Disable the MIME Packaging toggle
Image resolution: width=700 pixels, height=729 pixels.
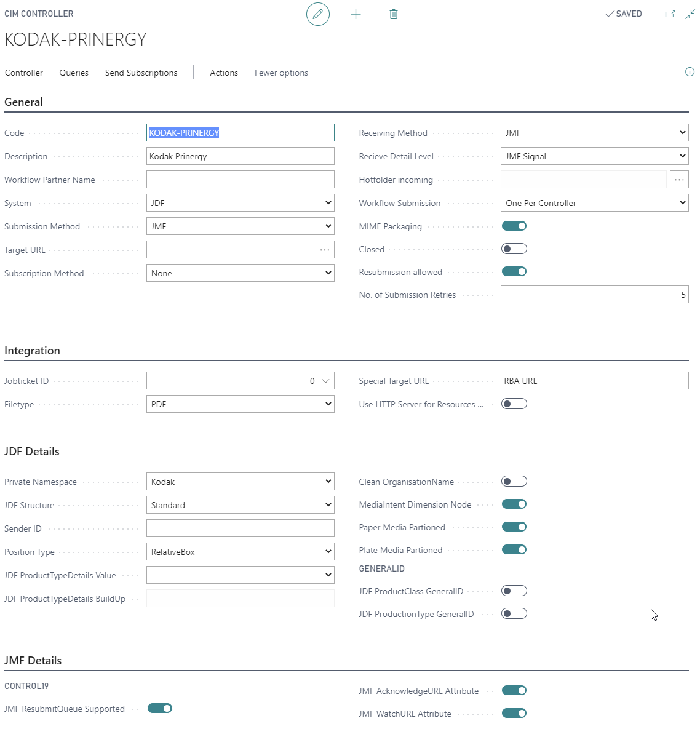[x=514, y=226]
